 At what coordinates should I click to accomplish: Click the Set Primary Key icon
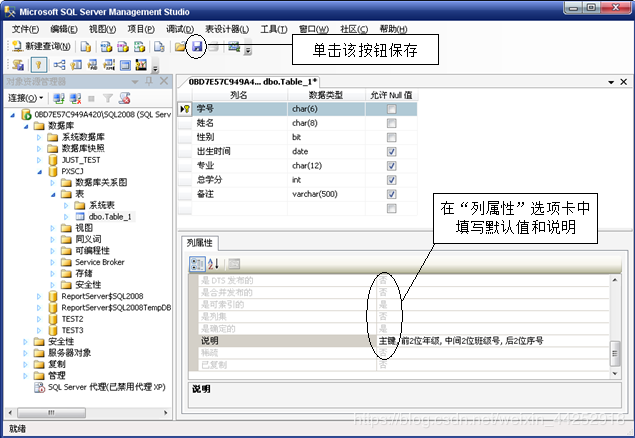point(38,66)
